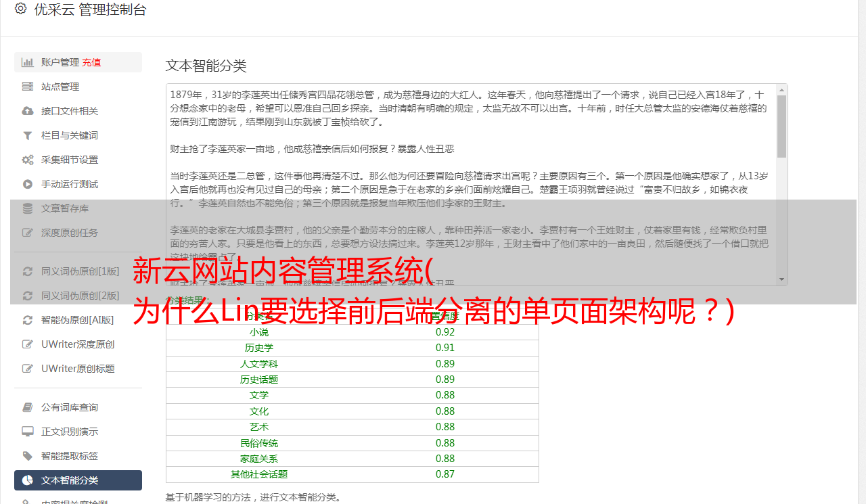Screen dimensions: 866x504
Task: Open 账户管理 in the sidebar
Action: (78, 62)
